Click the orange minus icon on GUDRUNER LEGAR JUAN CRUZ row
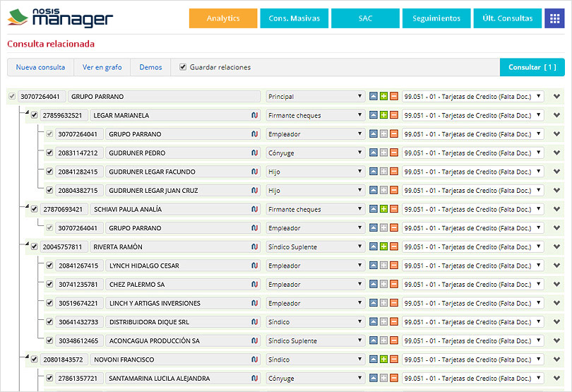 pos(394,190)
